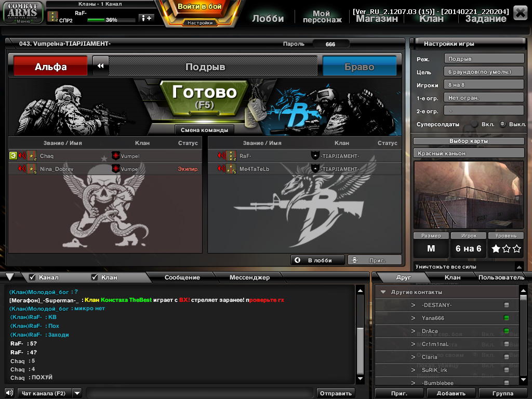Click Добавить friend button
The width and height of the screenshot is (532, 399).
coord(451,393)
